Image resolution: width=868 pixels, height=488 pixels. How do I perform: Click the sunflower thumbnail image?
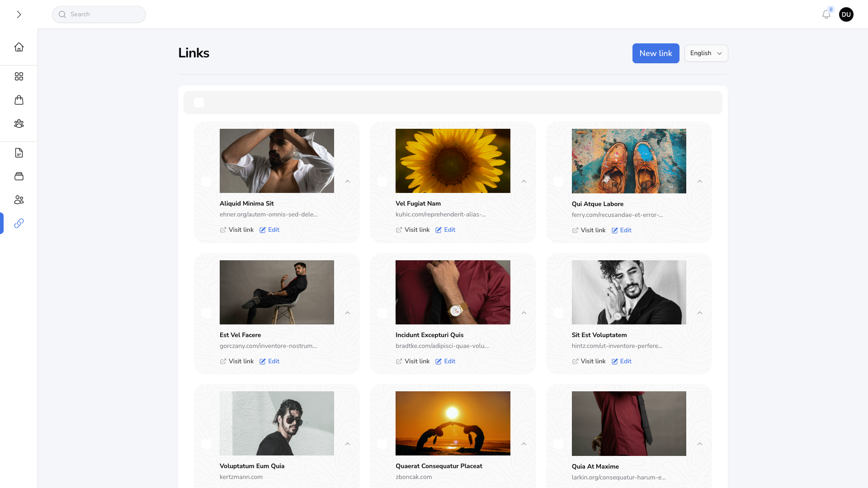(453, 161)
